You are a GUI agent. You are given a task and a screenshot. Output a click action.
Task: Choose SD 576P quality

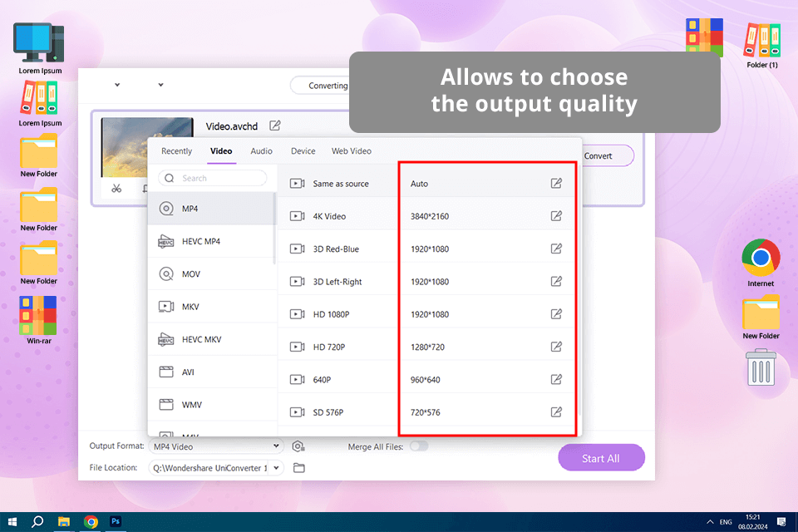click(x=337, y=411)
